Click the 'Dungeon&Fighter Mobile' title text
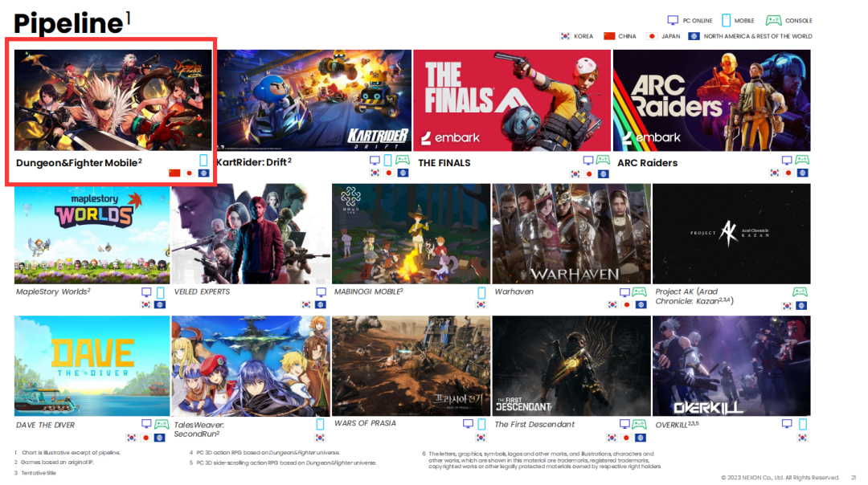 [79, 162]
